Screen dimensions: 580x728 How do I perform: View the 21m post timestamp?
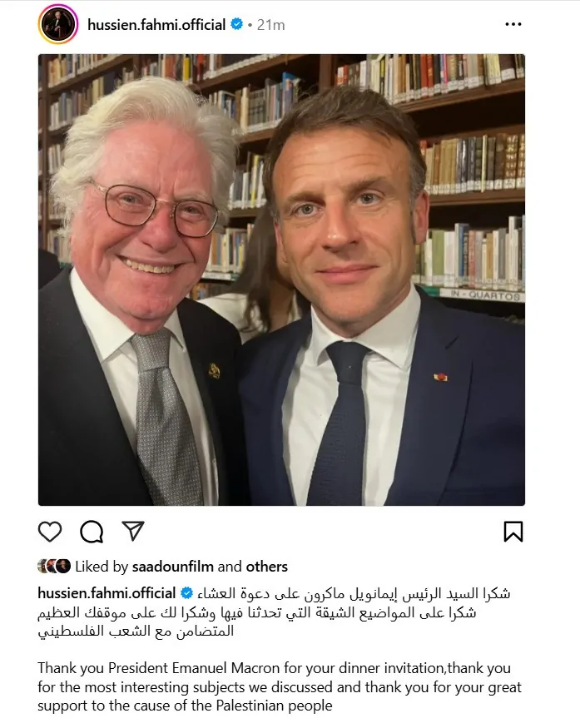(x=270, y=25)
